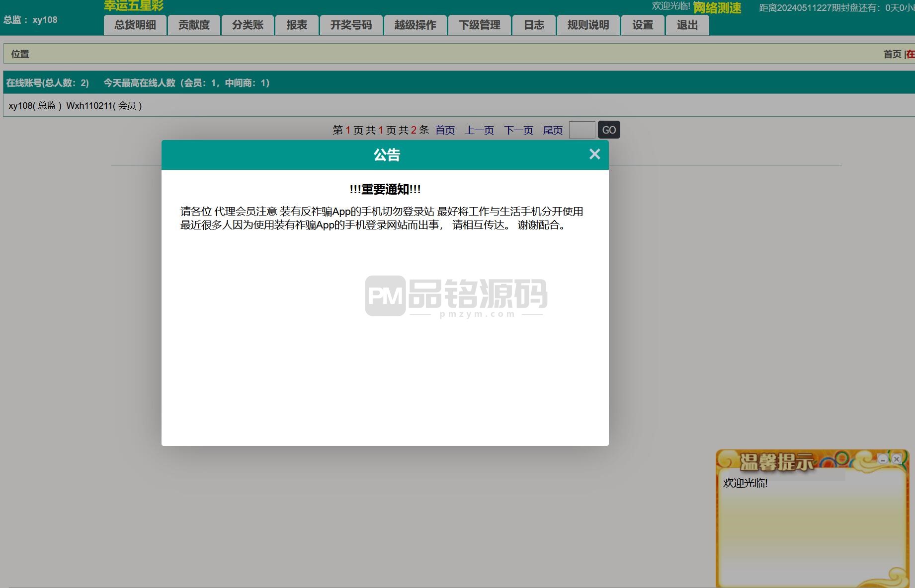This screenshot has height=588, width=915.
Task: Click 退出 to log out
Action: 687,25
